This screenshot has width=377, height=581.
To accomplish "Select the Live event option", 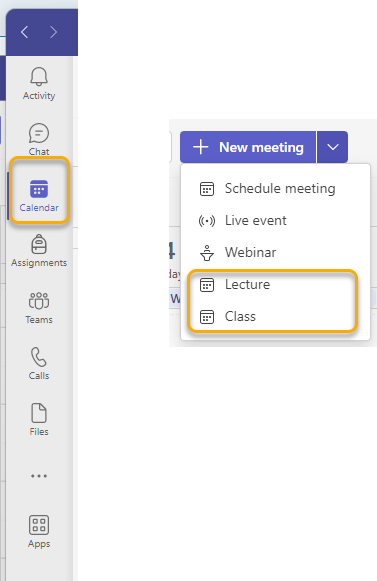I will click(275, 221).
